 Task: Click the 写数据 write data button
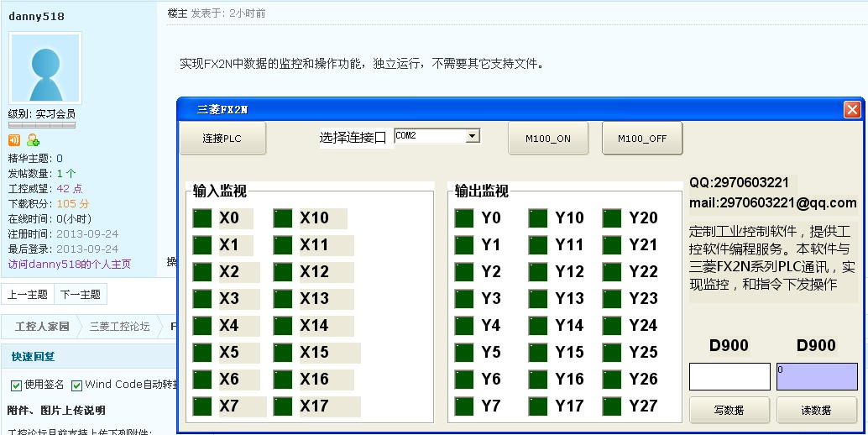point(729,411)
